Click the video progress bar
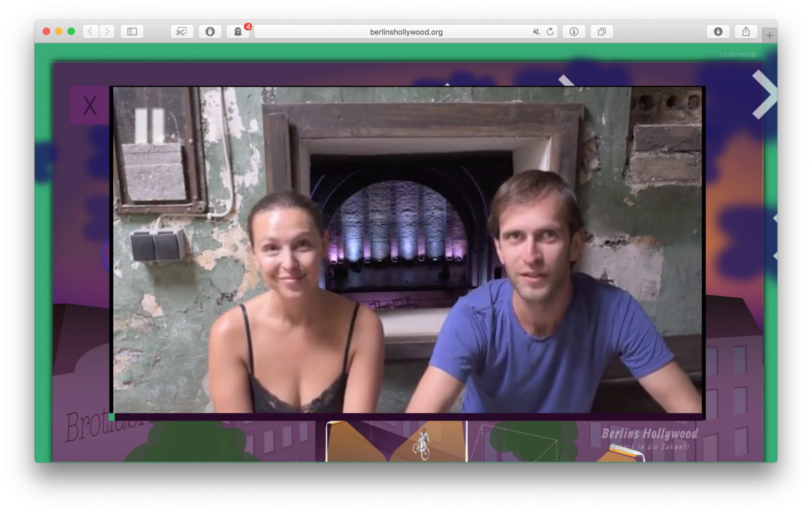Screen dimensions: 812x512 [407, 417]
